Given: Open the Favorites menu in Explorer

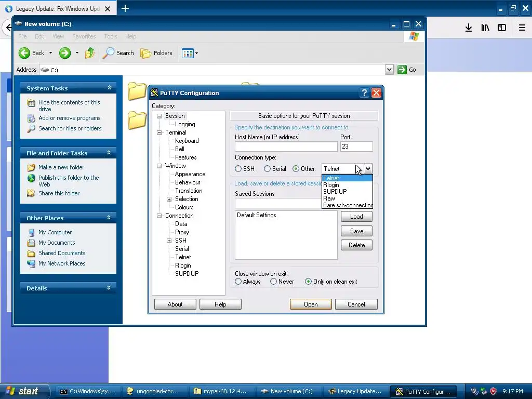Looking at the screenshot, I should [x=84, y=36].
